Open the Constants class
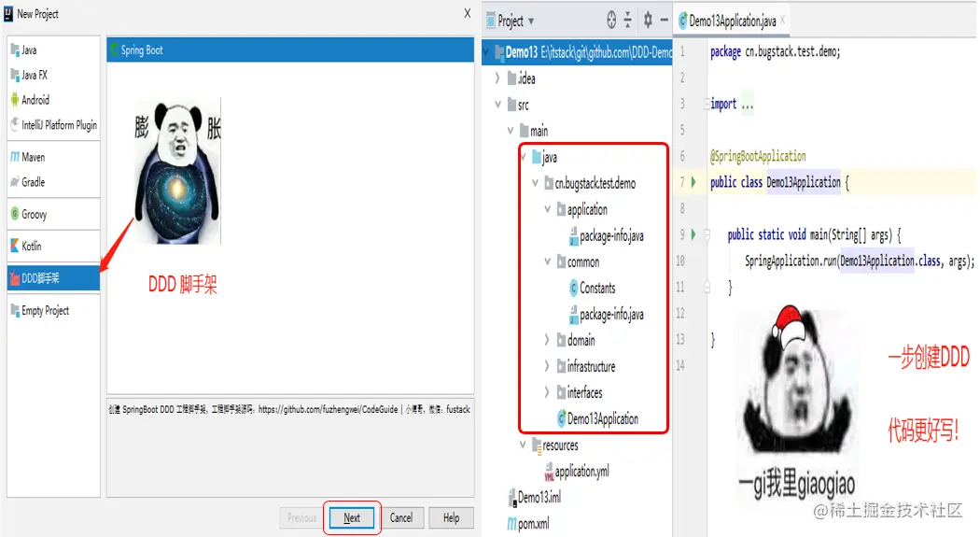This screenshot has height=537, width=980. 593,289
